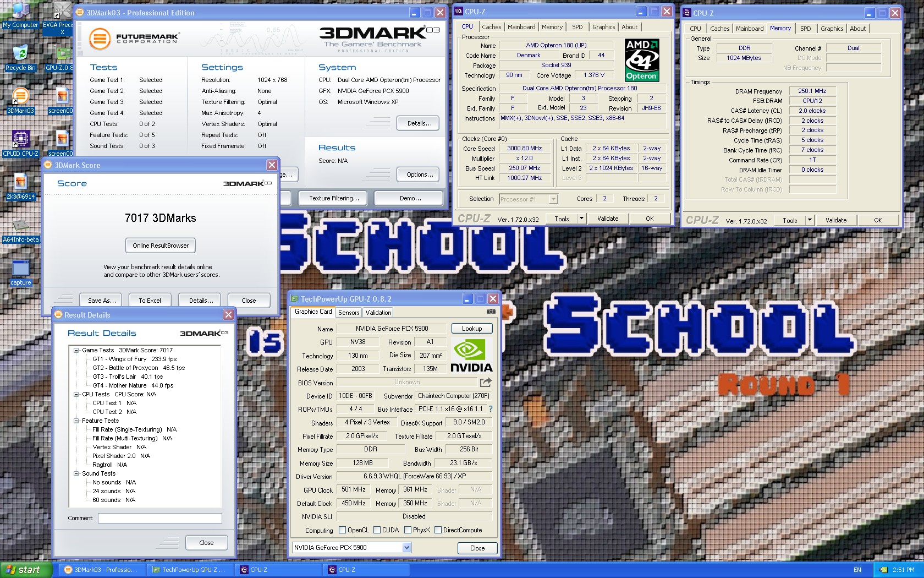Viewport: 924px width, 578px height.
Task: Switch to TechPowerUp GPU-Z taskbar item
Action: coord(190,570)
